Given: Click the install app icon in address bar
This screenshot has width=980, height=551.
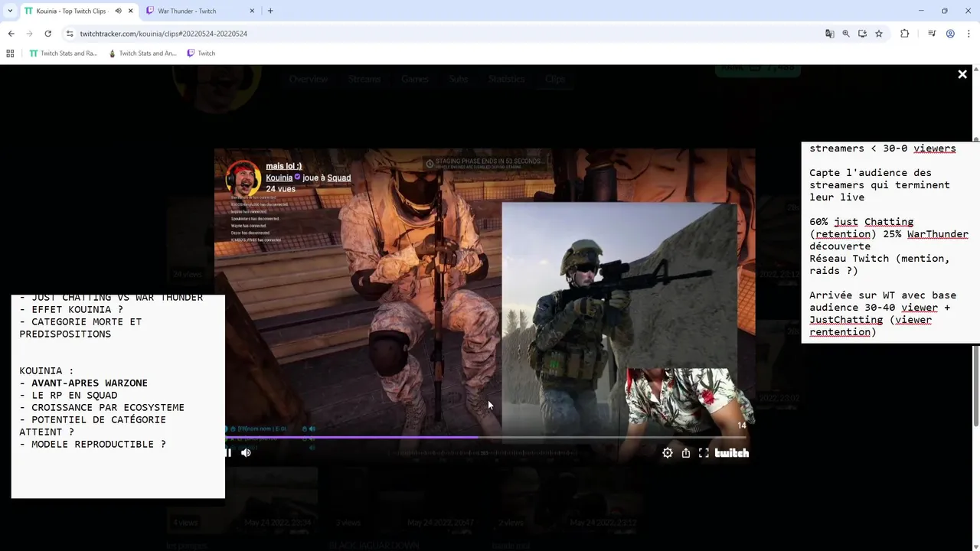Looking at the screenshot, I should 862,34.
